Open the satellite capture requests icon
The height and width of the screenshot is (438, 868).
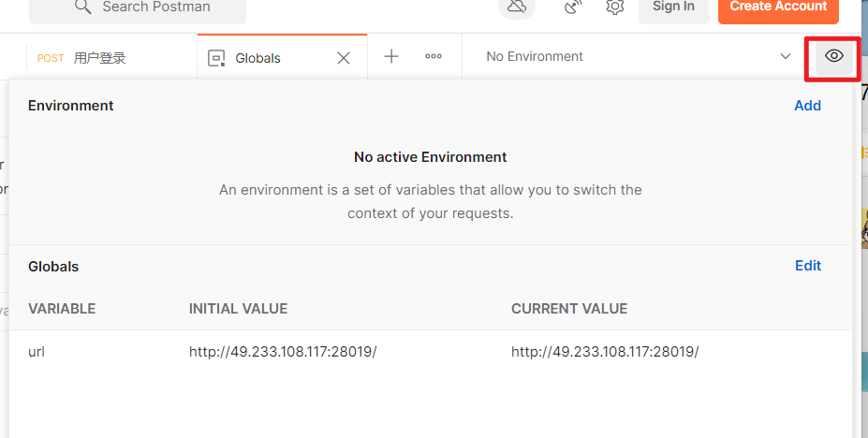point(573,7)
